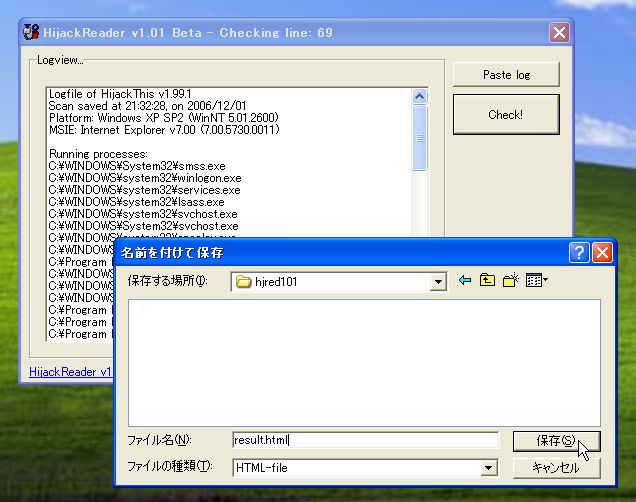Open the file type dropdown arrow for HTML-file

point(489,468)
